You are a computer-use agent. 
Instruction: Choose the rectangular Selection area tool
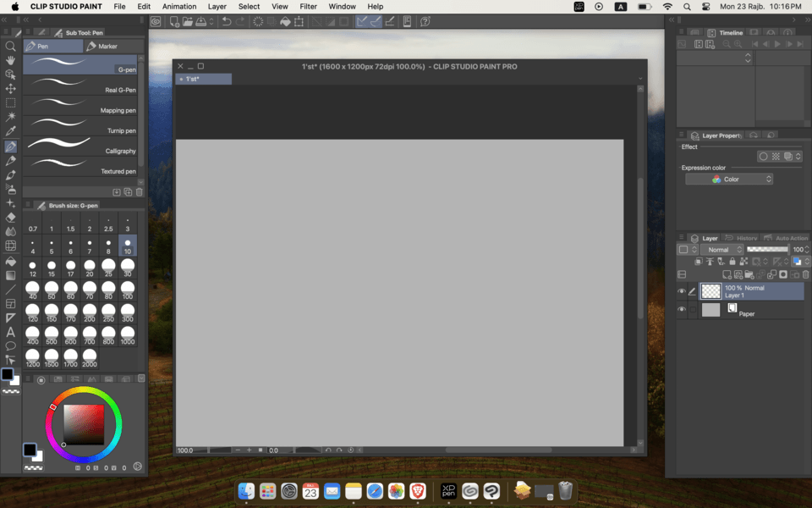pos(10,102)
